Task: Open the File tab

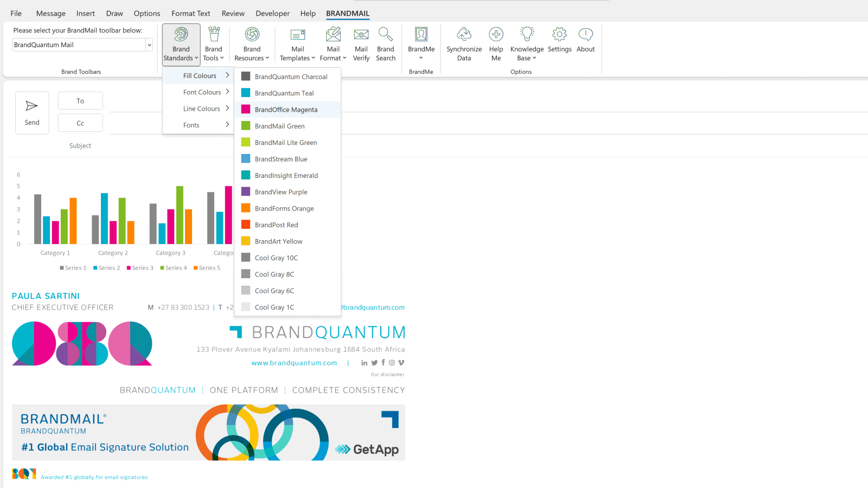Action: [16, 14]
